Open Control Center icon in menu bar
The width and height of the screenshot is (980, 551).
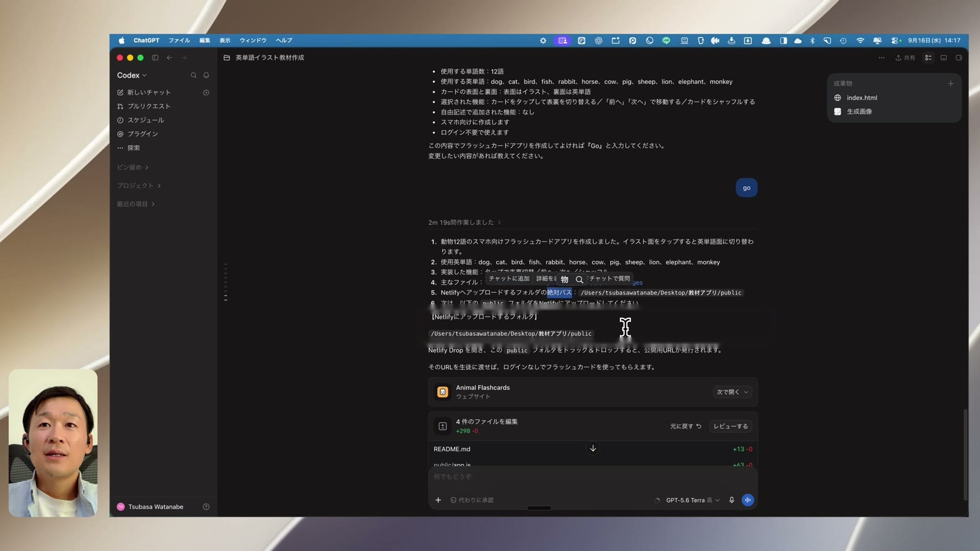[895, 40]
